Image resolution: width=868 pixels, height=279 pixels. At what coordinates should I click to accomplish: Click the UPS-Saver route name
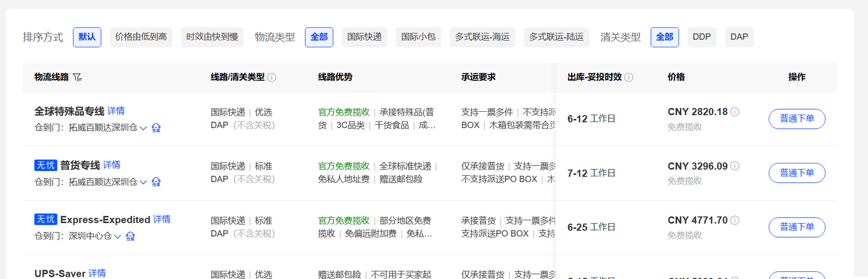60,274
